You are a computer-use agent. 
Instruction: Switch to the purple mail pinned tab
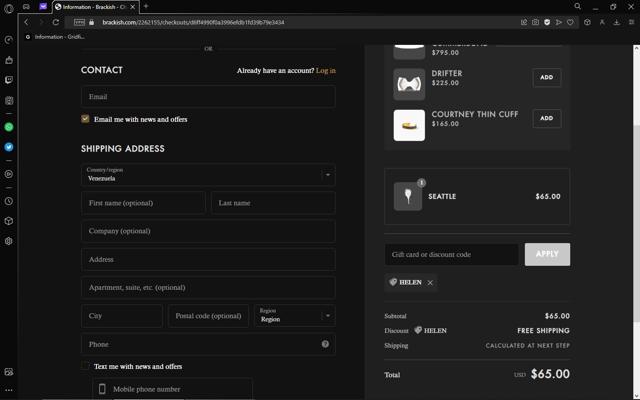coord(43,7)
